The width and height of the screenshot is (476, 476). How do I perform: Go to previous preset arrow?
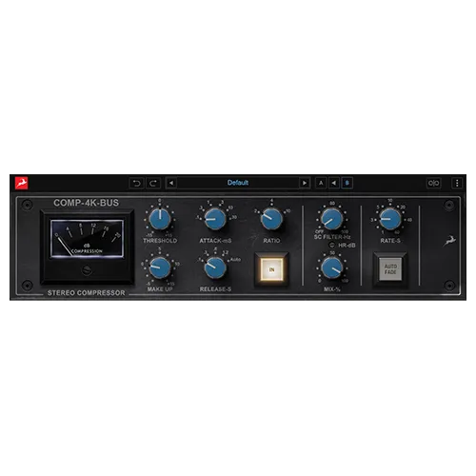pyautogui.click(x=171, y=183)
